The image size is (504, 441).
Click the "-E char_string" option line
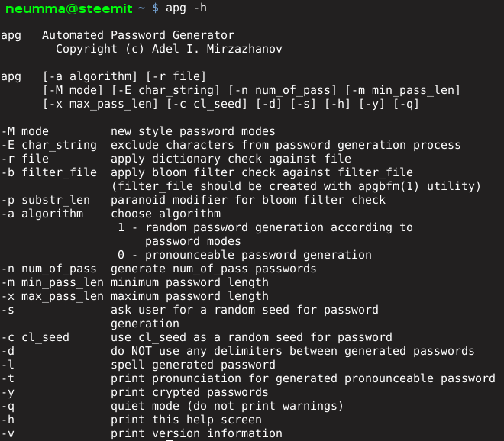[49, 146]
